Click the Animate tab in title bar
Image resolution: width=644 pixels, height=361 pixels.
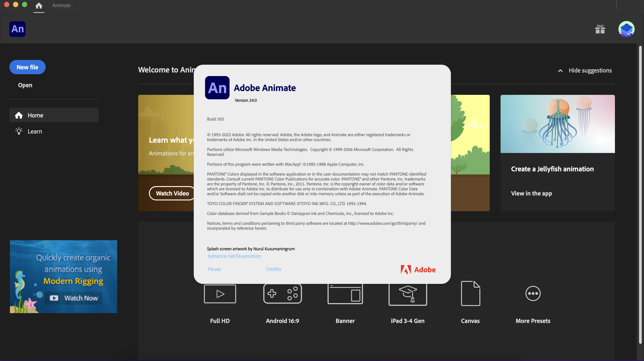[x=61, y=6]
